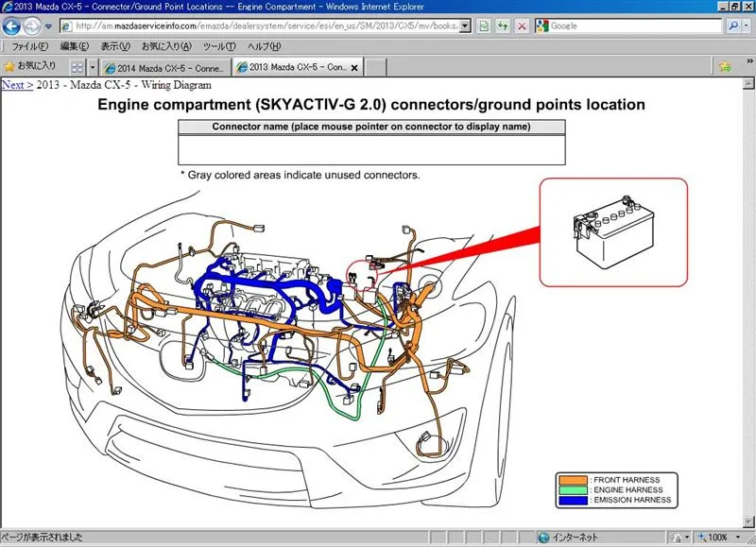
Task: Expand the tab list dropdown arrow
Action: [93, 67]
